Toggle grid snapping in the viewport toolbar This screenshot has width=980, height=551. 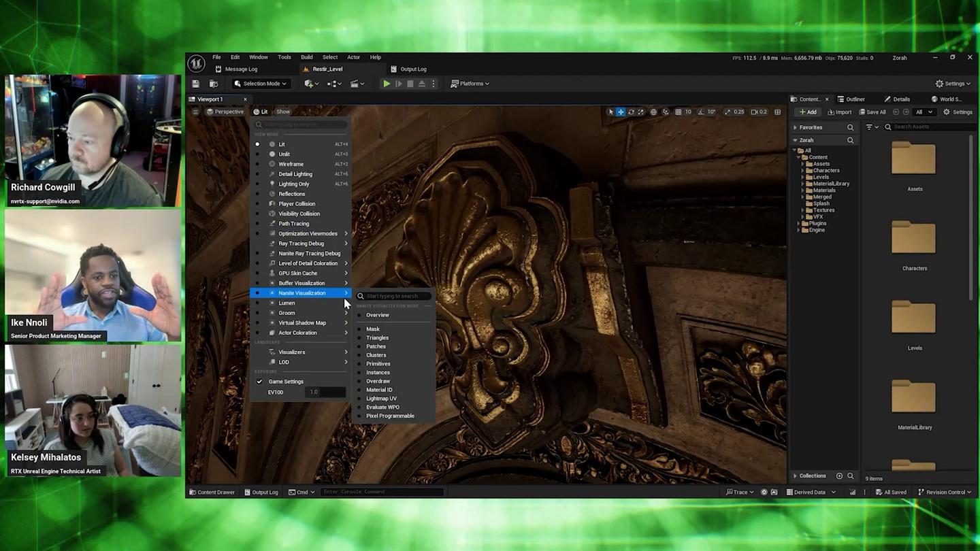coord(678,112)
